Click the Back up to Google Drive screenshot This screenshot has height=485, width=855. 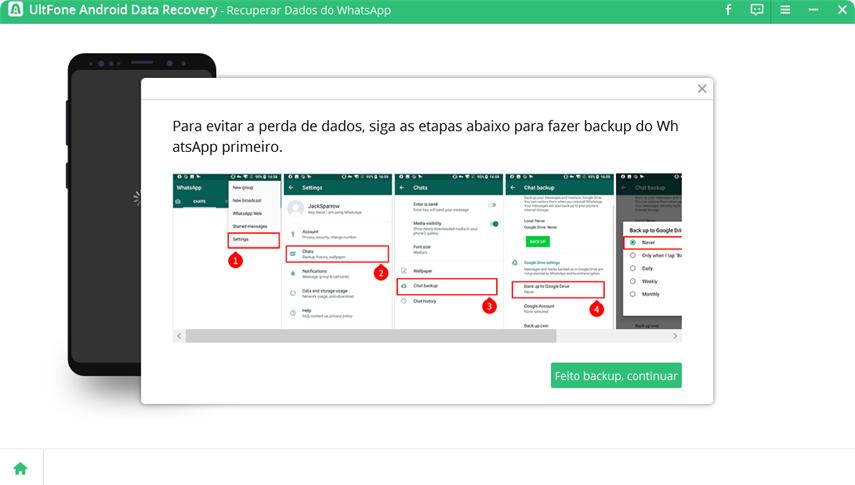point(559,251)
